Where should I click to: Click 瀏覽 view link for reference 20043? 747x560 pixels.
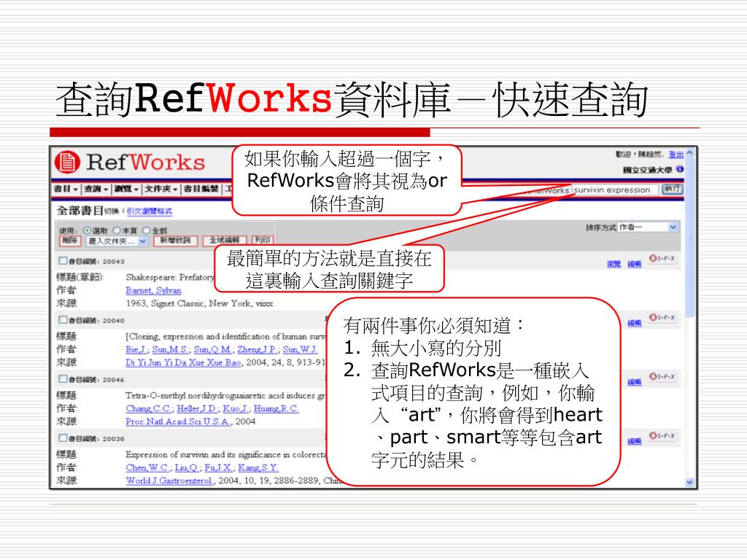[x=614, y=264]
